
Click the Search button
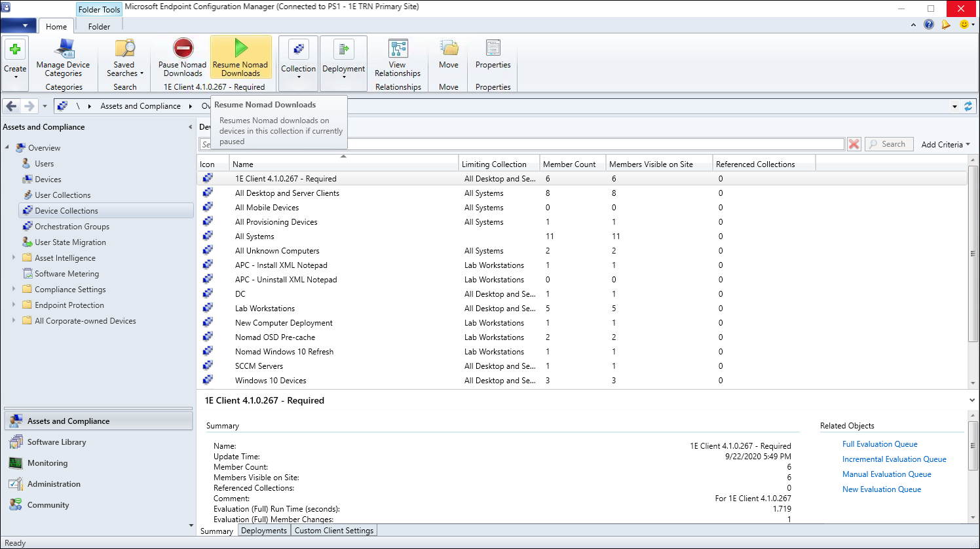point(888,144)
